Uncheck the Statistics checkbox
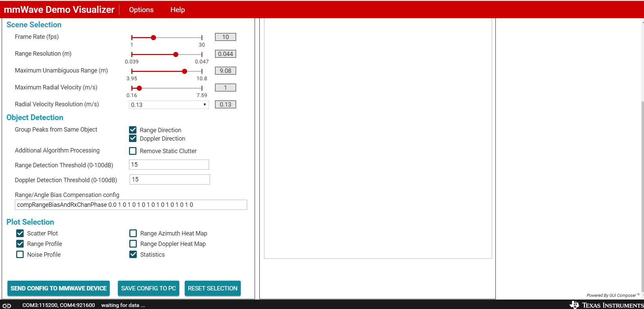The image size is (644, 309). point(133,254)
